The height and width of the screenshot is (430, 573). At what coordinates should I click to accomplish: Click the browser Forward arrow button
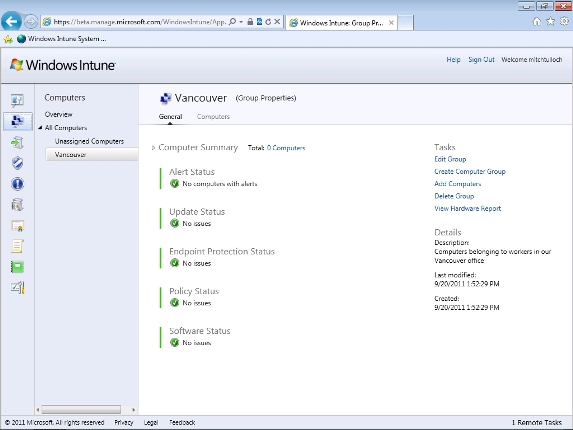coord(31,22)
